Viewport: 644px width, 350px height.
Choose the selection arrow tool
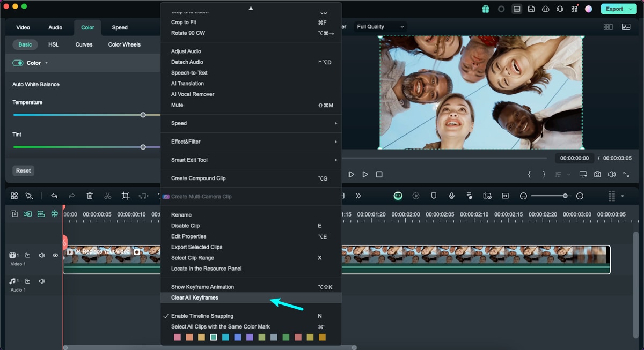coord(29,196)
